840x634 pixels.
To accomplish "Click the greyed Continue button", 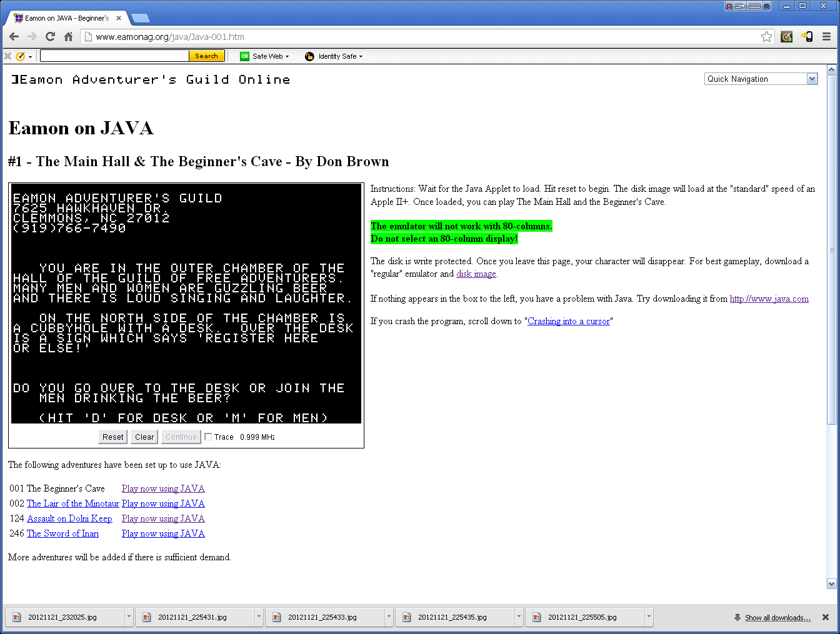I will point(181,437).
